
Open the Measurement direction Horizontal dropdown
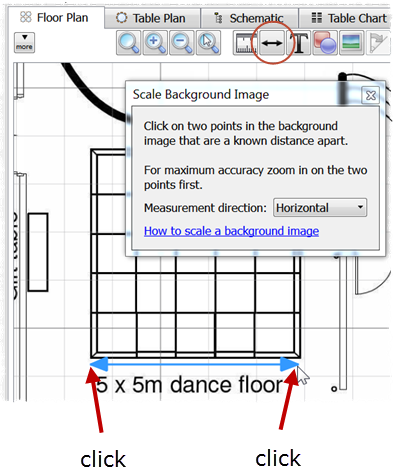(x=320, y=208)
